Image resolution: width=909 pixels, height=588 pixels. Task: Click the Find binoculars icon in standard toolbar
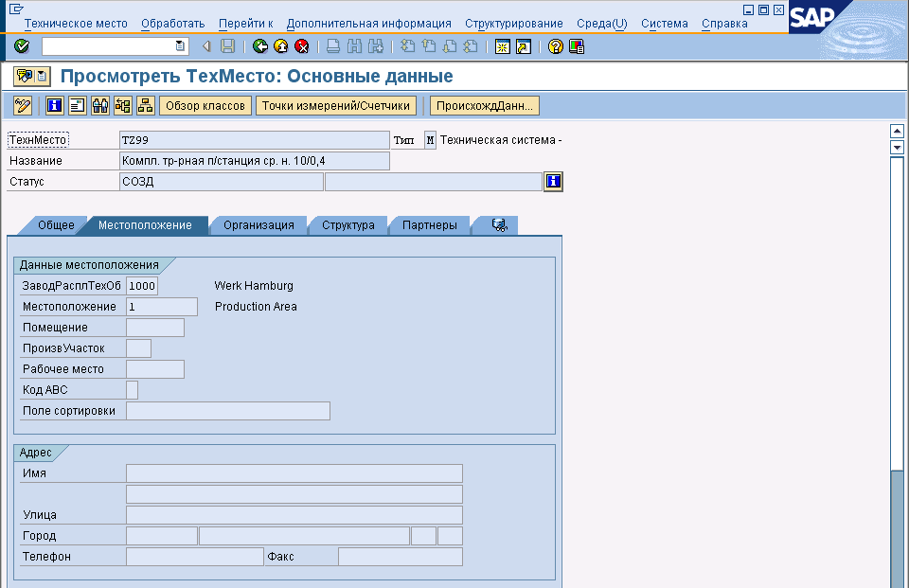(x=354, y=46)
